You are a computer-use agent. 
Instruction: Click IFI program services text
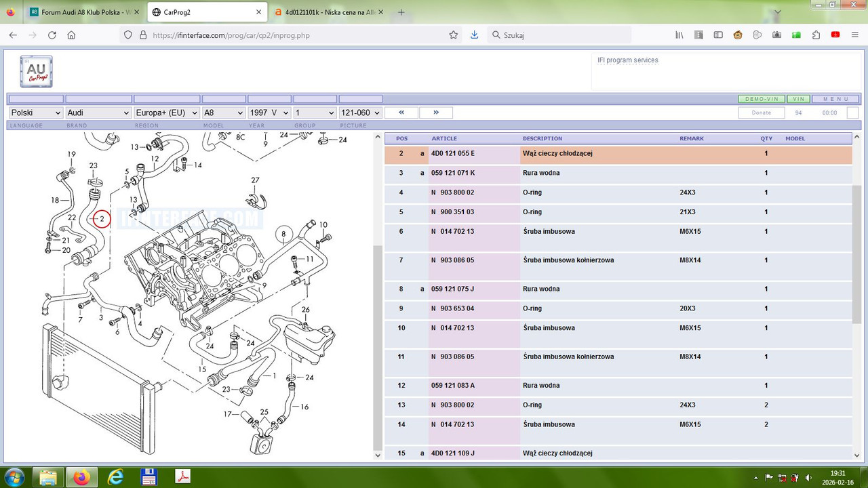pyautogui.click(x=628, y=60)
